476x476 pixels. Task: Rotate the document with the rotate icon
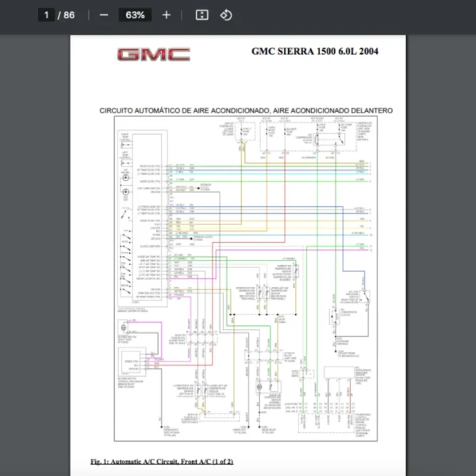226,15
